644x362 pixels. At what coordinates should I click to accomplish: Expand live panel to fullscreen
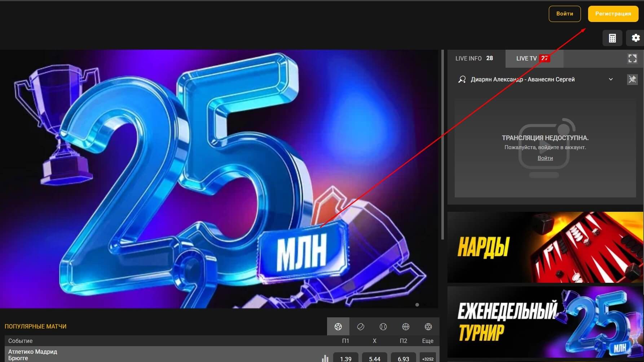pyautogui.click(x=632, y=58)
